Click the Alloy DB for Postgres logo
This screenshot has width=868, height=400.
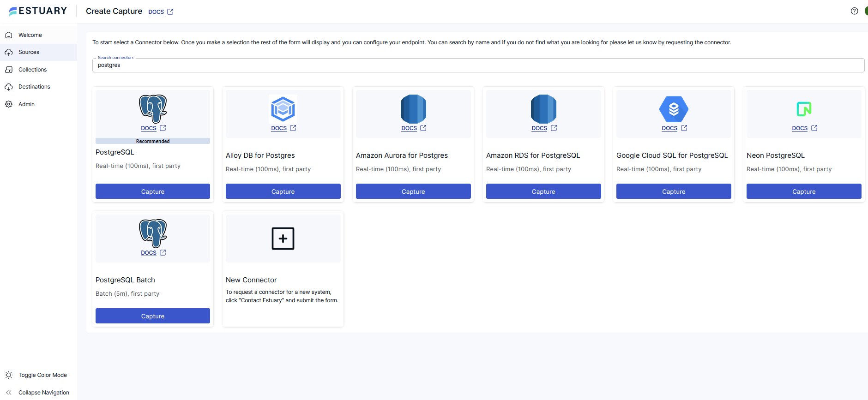click(283, 109)
